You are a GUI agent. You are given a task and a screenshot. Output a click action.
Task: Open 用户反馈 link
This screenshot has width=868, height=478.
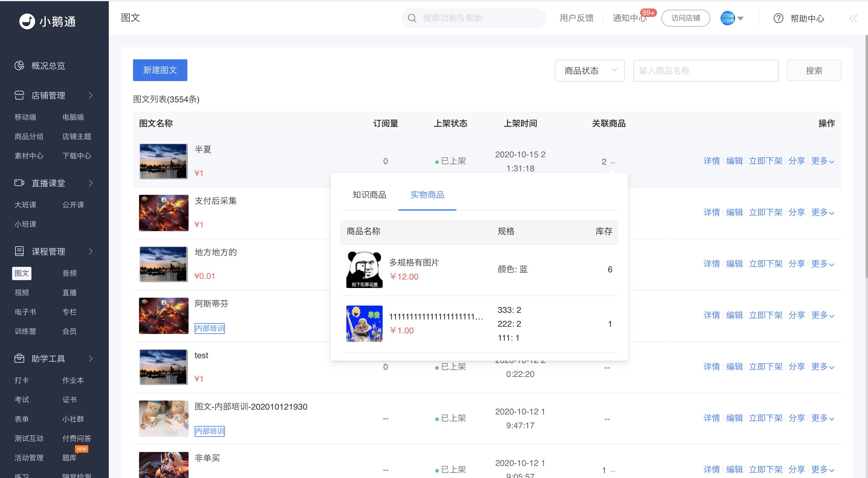click(576, 18)
